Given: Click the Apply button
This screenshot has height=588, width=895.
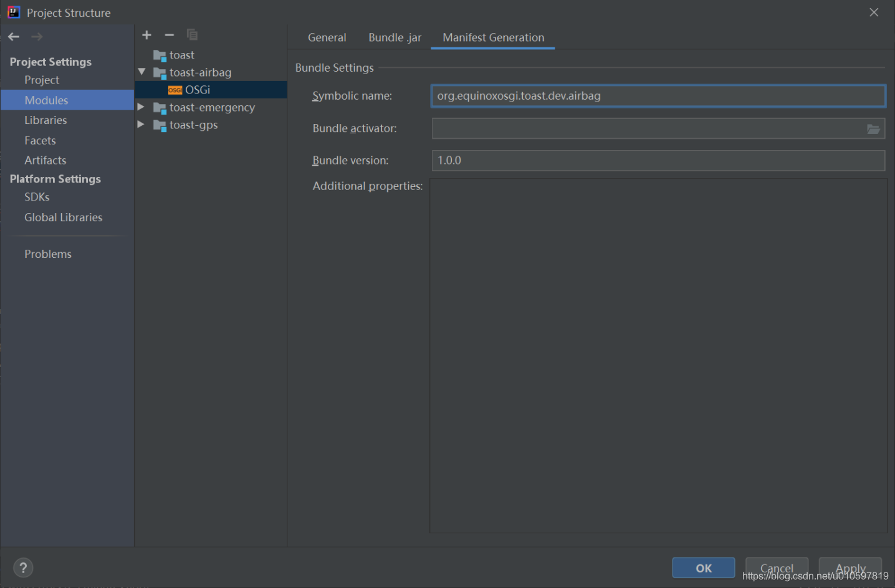Looking at the screenshot, I should pyautogui.click(x=850, y=568).
